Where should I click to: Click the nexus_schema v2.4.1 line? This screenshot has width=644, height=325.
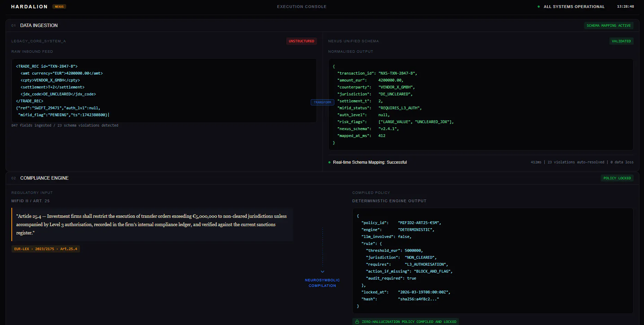click(368, 129)
